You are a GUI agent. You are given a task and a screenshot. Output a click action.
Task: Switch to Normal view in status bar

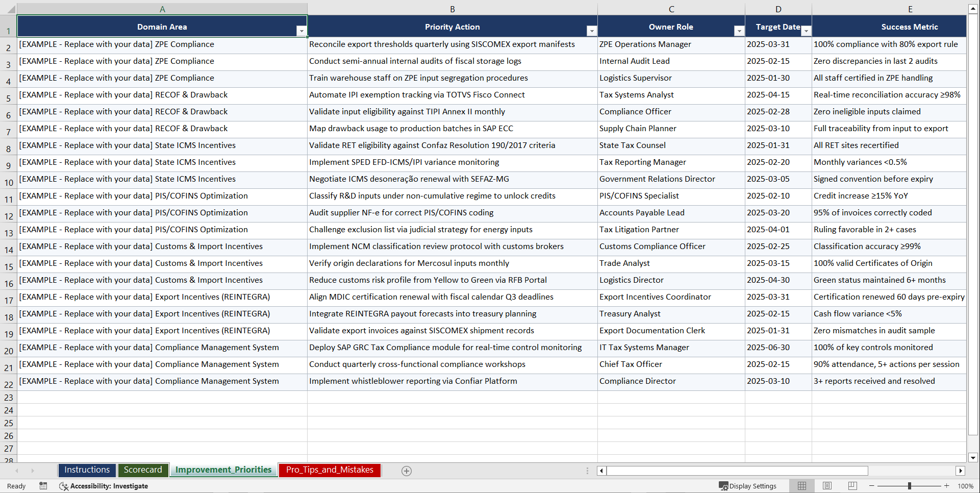pyautogui.click(x=801, y=486)
